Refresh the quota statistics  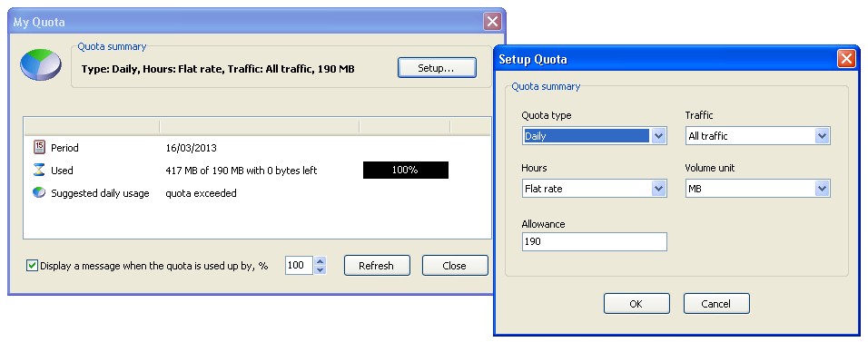click(377, 265)
